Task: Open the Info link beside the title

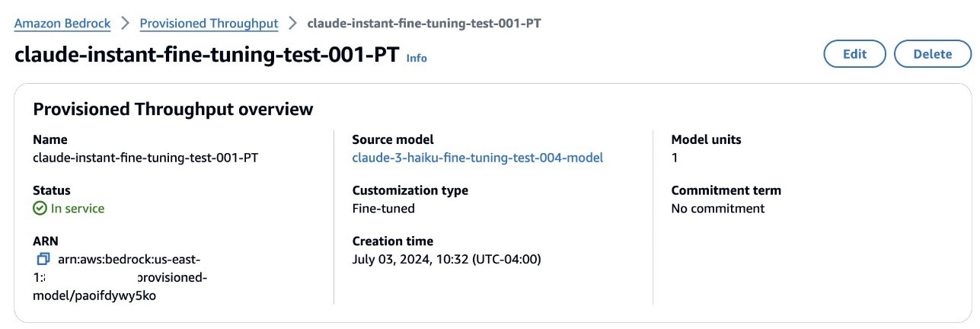Action: click(417, 58)
